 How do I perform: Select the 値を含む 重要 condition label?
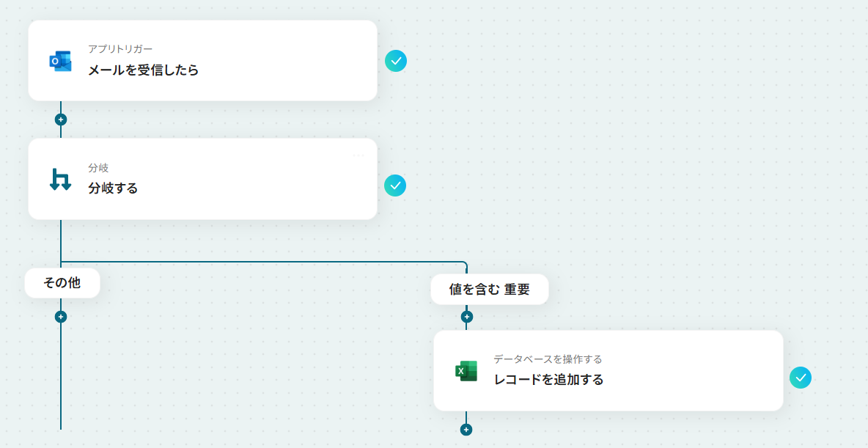(x=490, y=289)
